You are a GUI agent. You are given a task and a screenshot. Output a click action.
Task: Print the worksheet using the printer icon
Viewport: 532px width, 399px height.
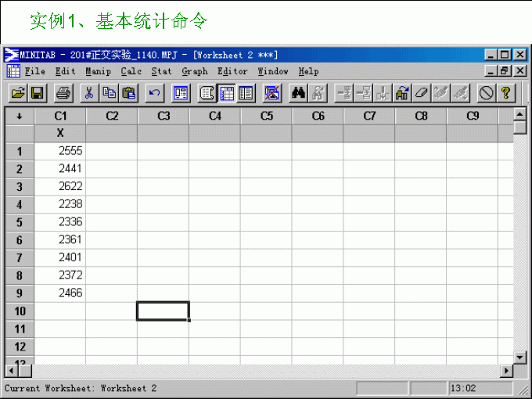63,92
